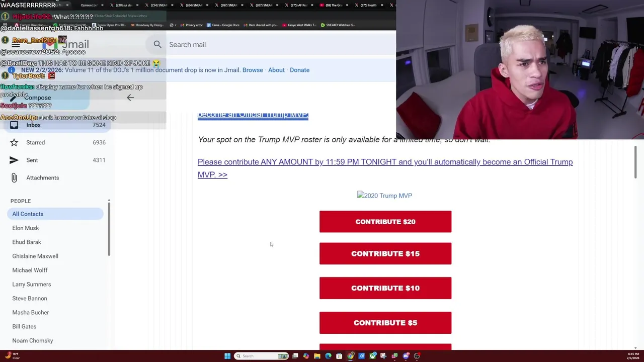Viewport: 644px width, 362px height.
Task: Open Microsoft Store from the taskbar
Action: [339, 356]
